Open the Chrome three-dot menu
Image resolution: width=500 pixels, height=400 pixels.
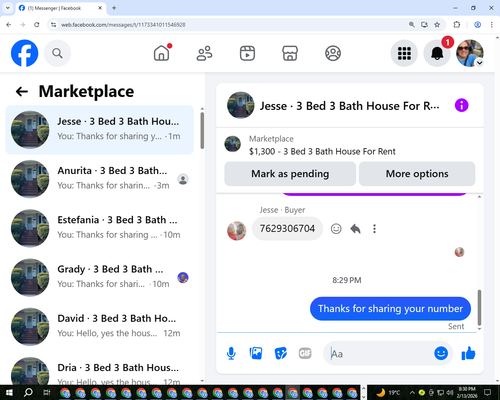click(x=492, y=25)
